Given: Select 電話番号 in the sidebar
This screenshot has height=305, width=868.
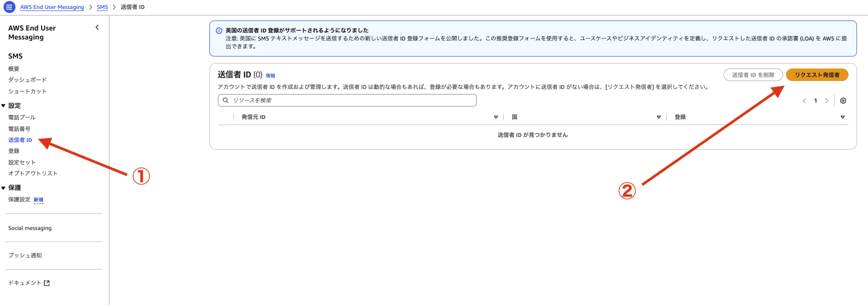Looking at the screenshot, I should point(19,128).
